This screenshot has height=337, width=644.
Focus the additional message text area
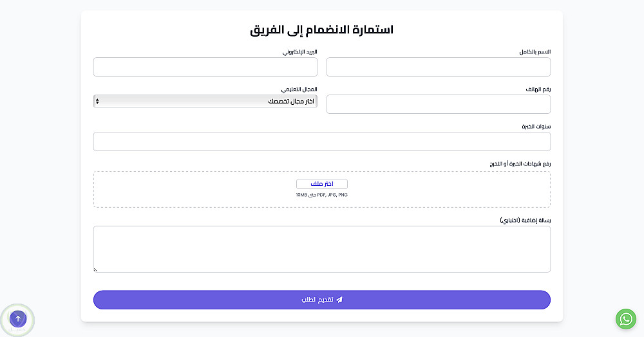tap(322, 249)
